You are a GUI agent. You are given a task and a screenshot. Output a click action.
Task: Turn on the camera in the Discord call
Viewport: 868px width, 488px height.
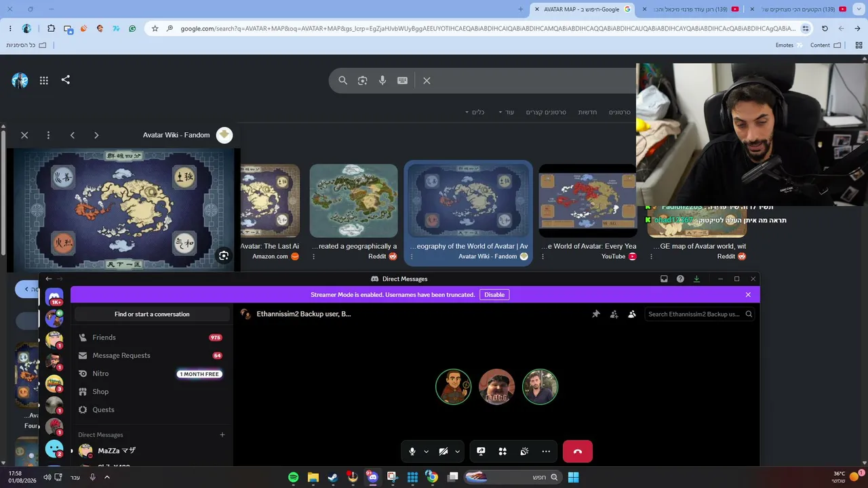443,451
